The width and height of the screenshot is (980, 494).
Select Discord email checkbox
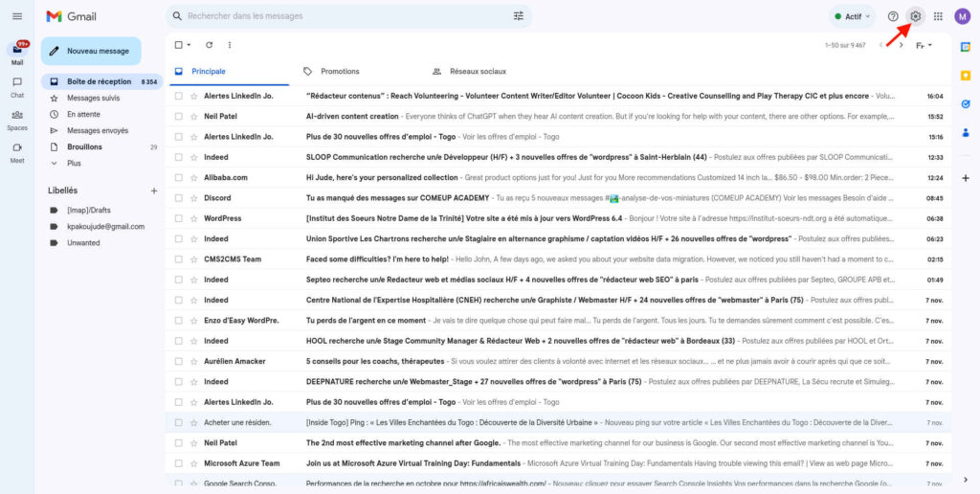tap(179, 198)
